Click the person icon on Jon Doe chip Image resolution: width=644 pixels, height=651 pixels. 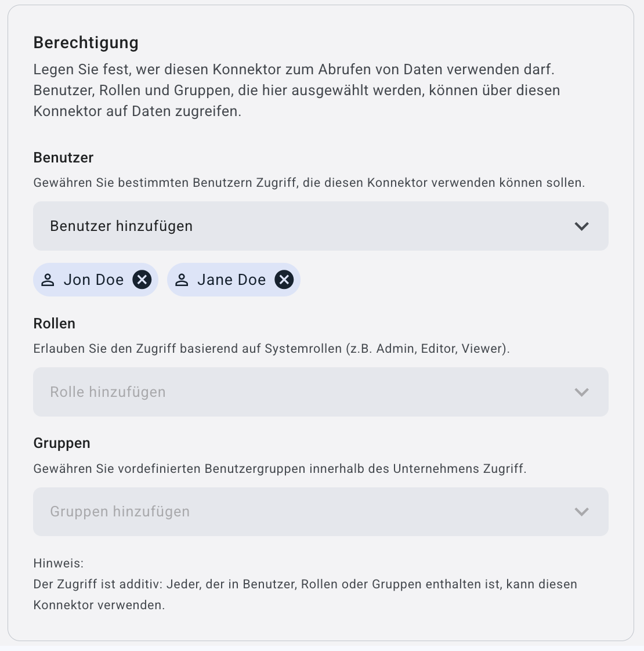point(48,280)
